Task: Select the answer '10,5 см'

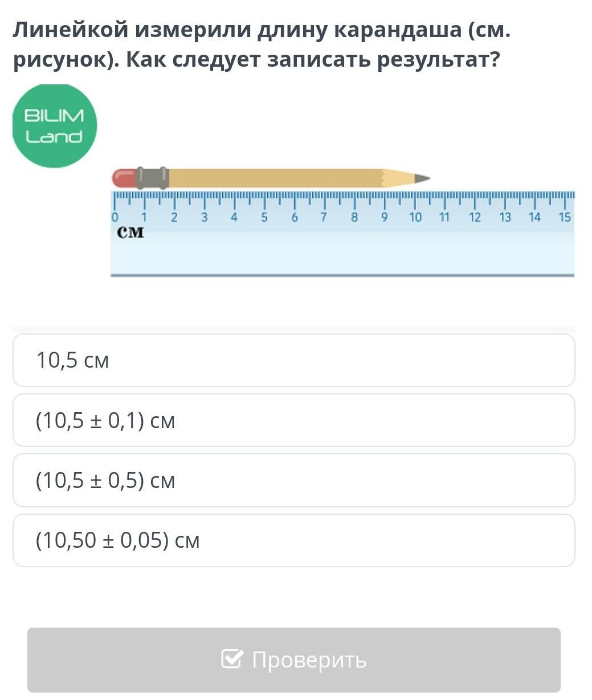Action: [x=294, y=360]
